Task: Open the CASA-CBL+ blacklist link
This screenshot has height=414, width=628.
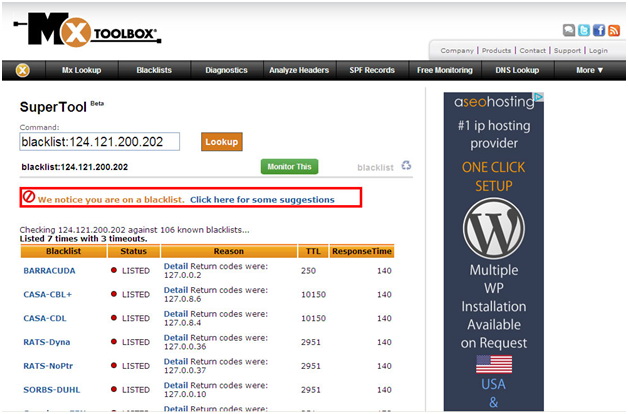Action: pos(47,295)
